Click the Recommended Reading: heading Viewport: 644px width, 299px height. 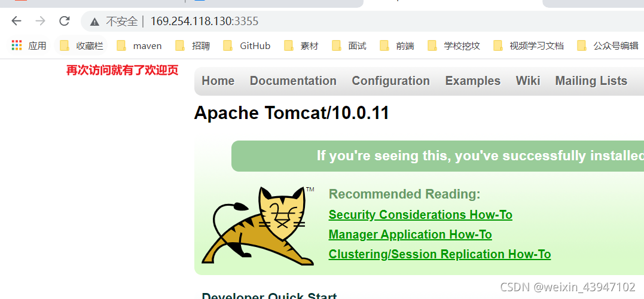click(405, 194)
